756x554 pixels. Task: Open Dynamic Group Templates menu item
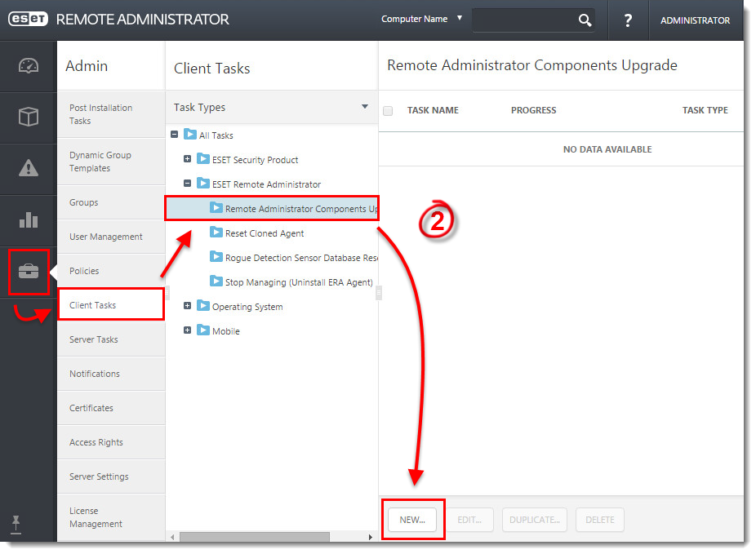tap(111, 162)
